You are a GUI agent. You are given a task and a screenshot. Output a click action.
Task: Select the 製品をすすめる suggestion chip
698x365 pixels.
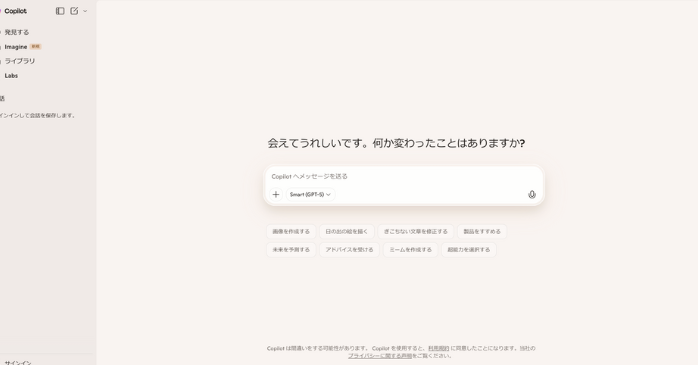482,231
